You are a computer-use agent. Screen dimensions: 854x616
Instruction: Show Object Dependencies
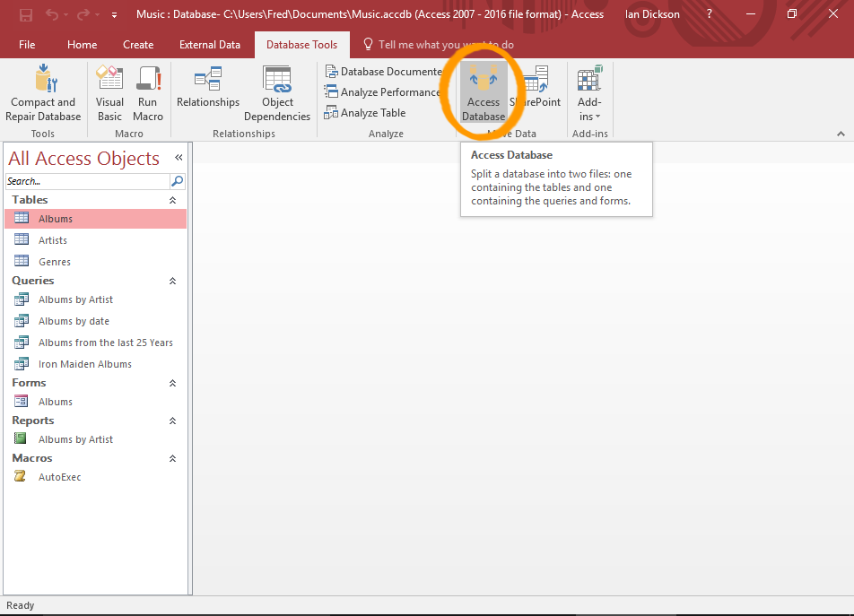point(277,93)
